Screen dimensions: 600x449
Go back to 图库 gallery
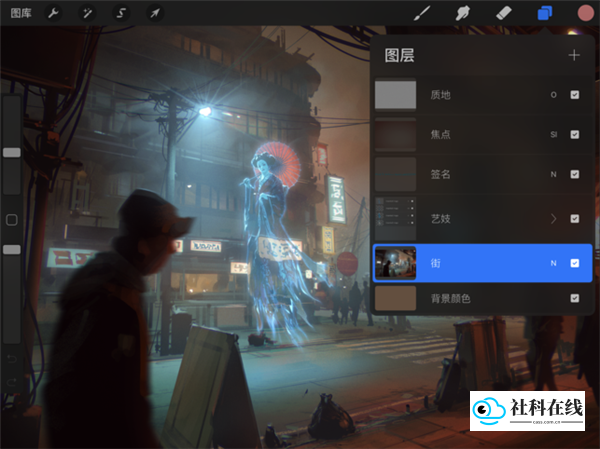21,13
